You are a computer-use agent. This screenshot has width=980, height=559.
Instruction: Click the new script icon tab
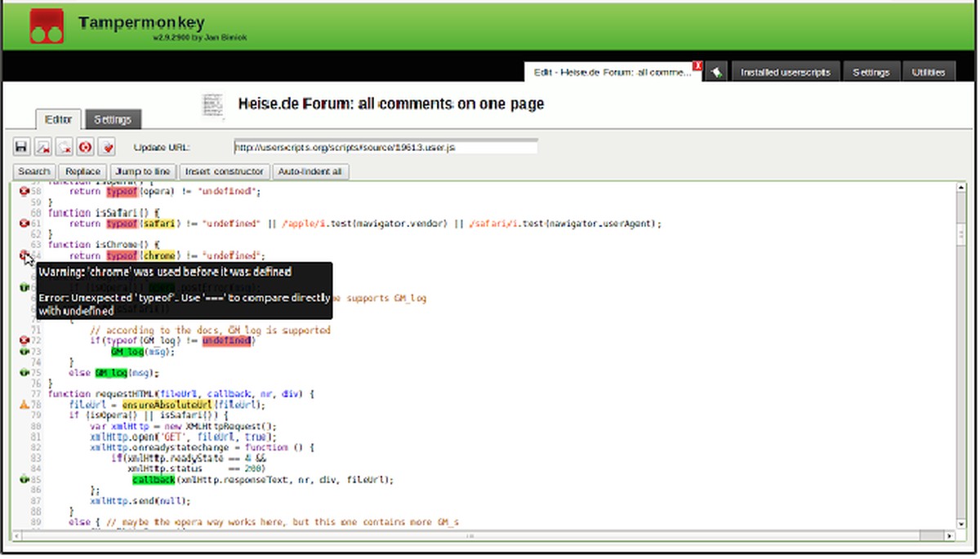click(x=716, y=72)
